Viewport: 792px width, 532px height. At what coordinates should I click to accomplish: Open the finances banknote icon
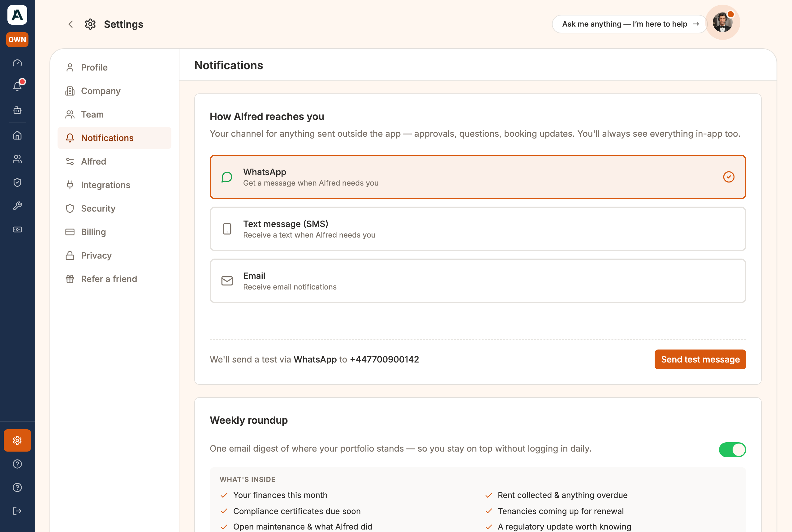(x=17, y=230)
